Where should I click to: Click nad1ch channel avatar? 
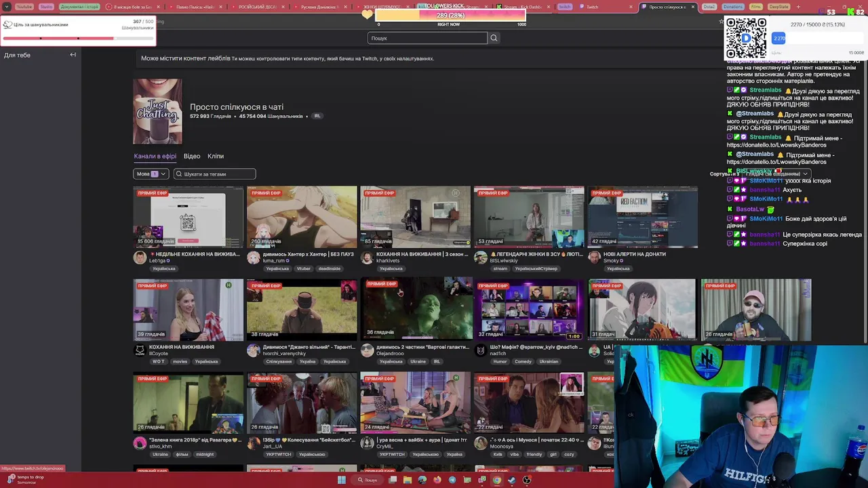(x=480, y=350)
